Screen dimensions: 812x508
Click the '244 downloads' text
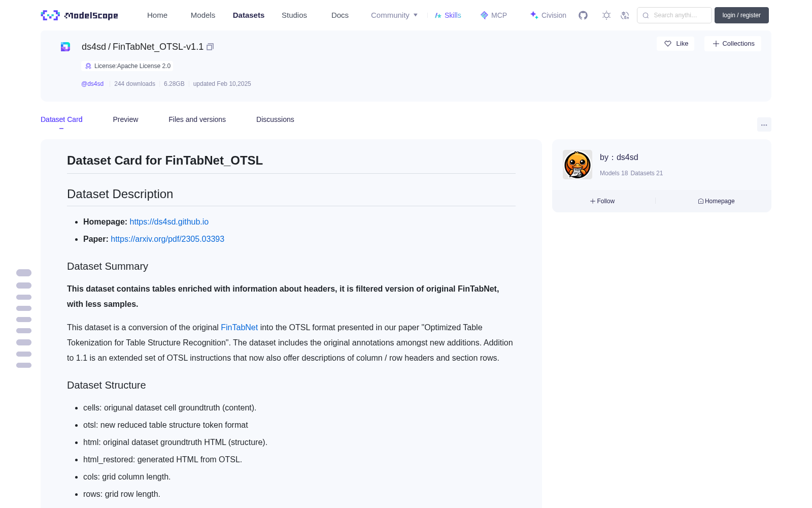click(x=134, y=84)
